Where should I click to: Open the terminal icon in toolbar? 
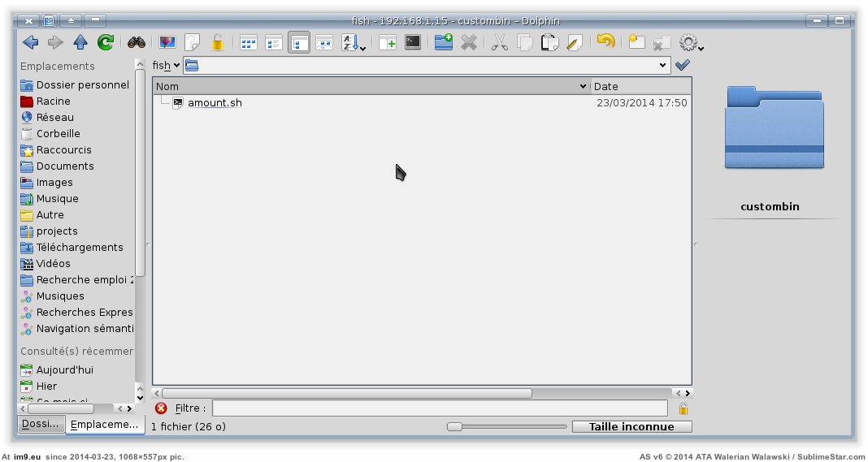(x=413, y=42)
